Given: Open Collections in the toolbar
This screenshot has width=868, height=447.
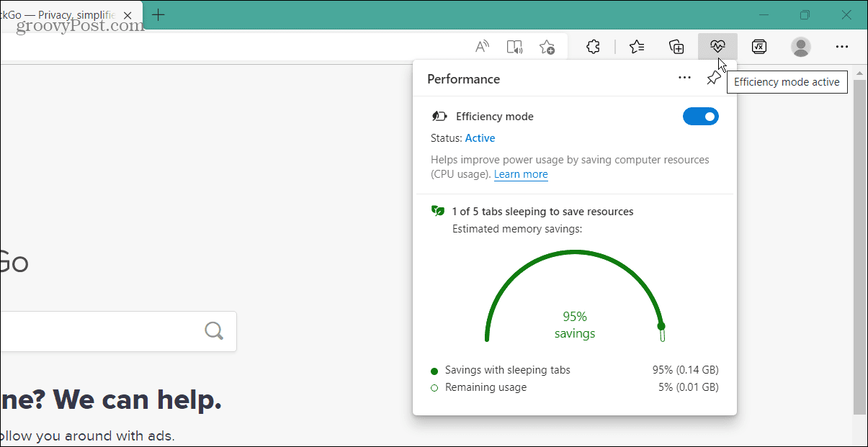Looking at the screenshot, I should [x=676, y=46].
